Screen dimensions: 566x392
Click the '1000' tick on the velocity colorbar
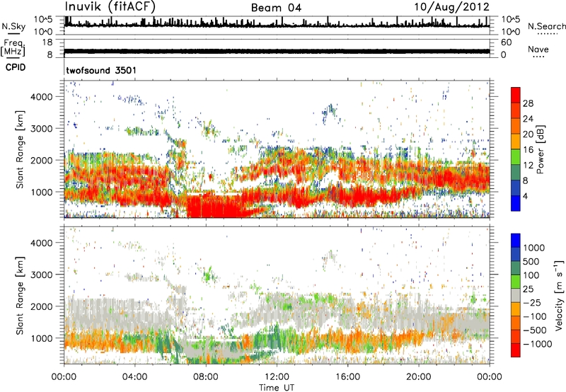pyautogui.click(x=534, y=248)
